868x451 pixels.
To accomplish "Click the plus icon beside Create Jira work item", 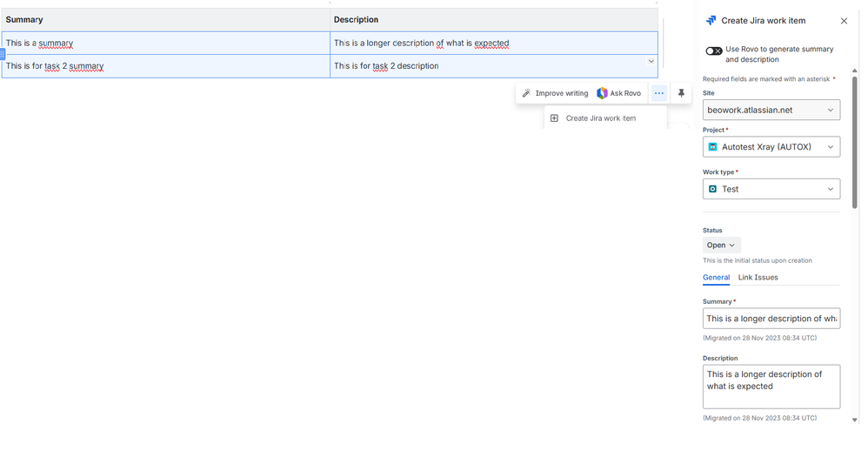I will (554, 118).
